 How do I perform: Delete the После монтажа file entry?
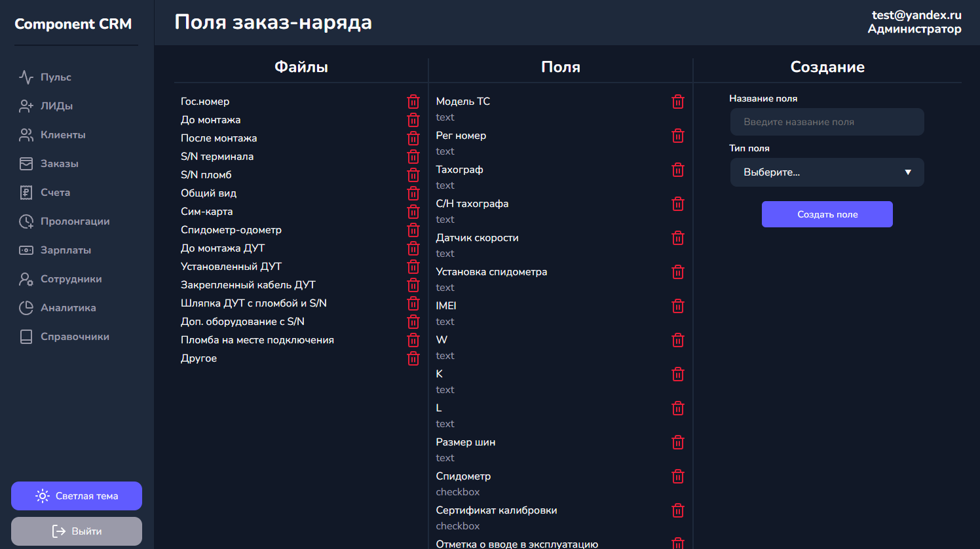coord(413,138)
